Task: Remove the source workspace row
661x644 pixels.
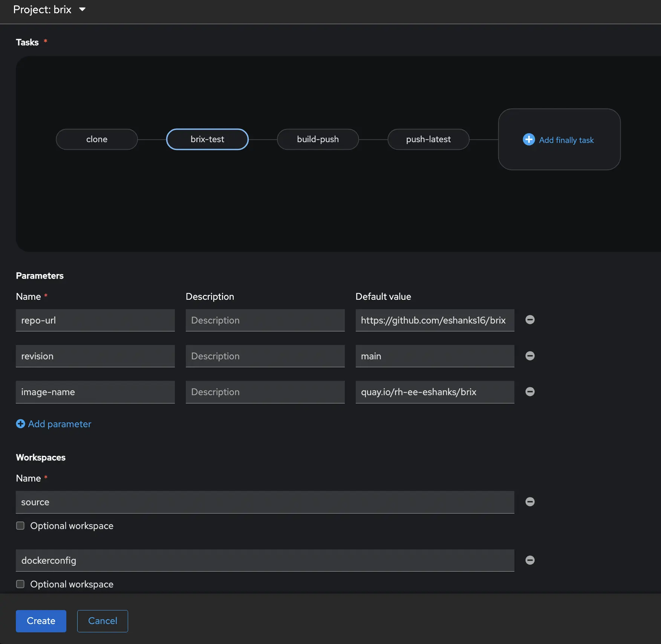Action: click(x=530, y=501)
